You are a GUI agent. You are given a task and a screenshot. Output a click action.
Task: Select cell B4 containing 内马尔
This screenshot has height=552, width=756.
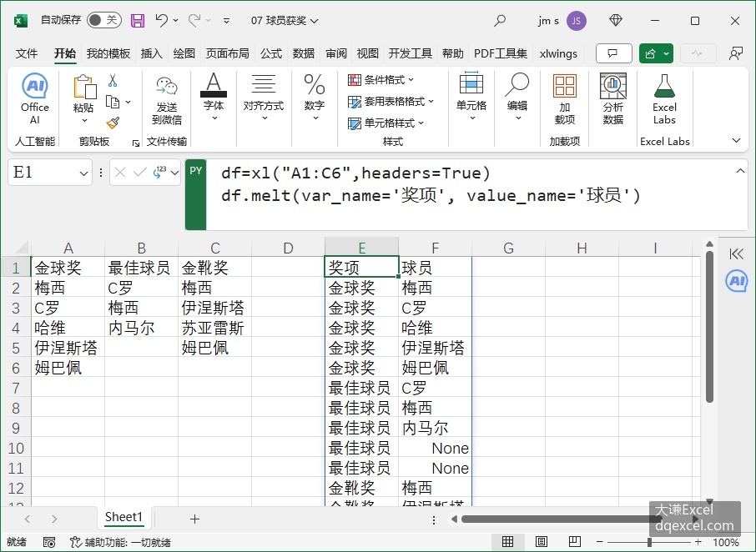pos(141,328)
